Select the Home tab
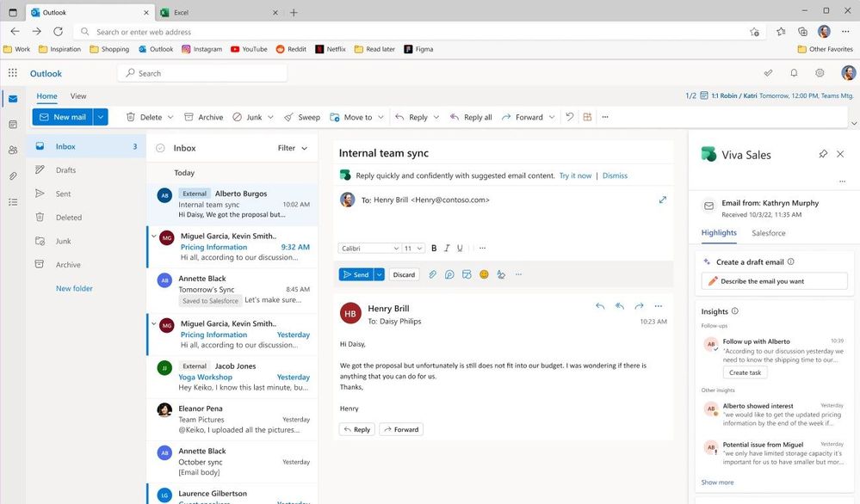 [46, 95]
